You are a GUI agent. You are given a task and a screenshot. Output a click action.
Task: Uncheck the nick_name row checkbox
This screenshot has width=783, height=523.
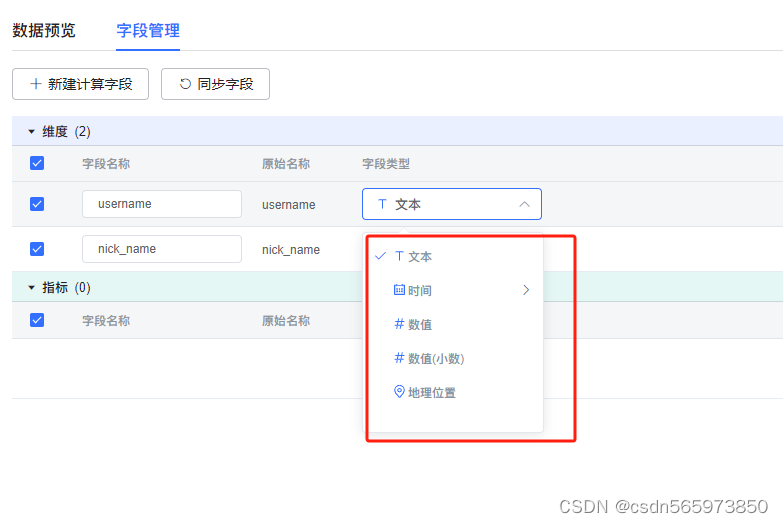tap(37, 249)
